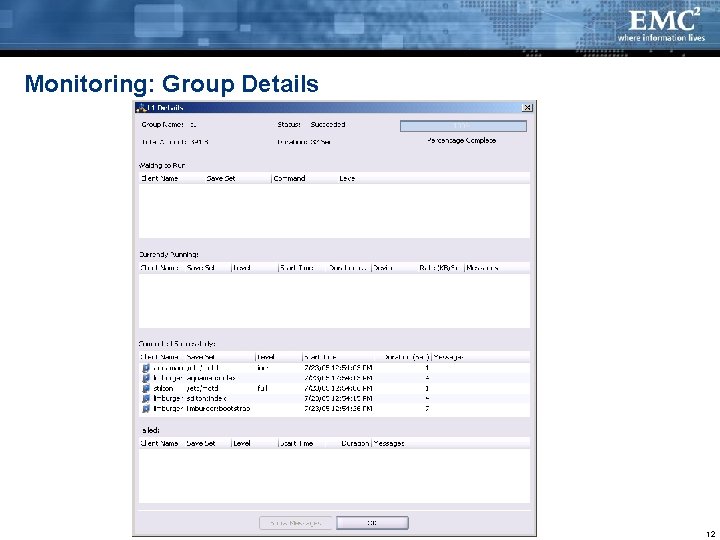The image size is (720, 540).
Task: Click start time in the stilton:index row
Action: click(338, 399)
